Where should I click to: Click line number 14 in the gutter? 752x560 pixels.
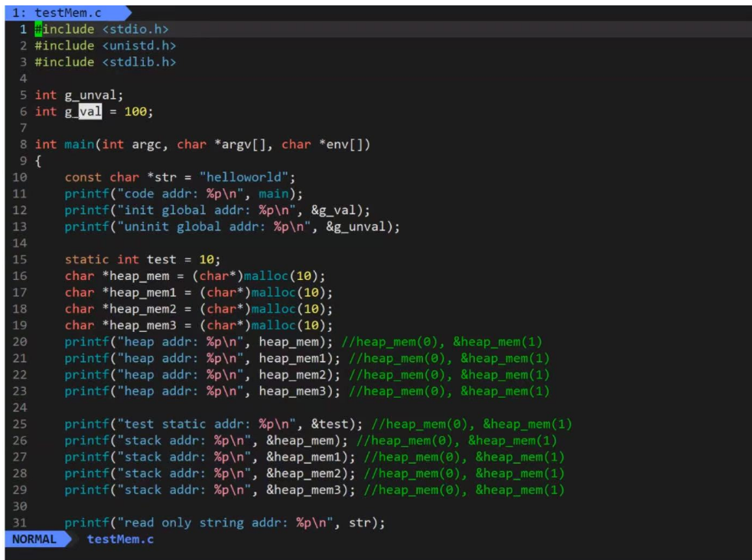pos(20,243)
